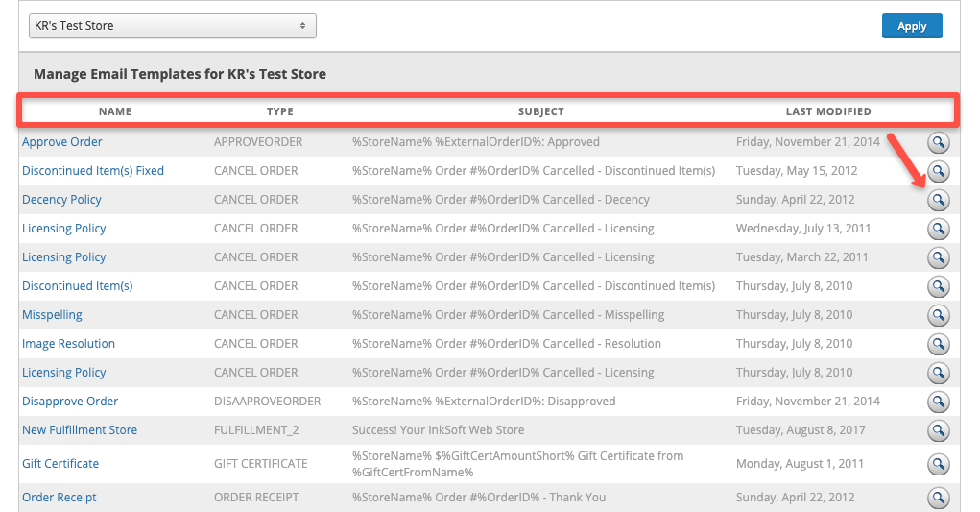Preview Disapprove Order using its magnifier icon
980x512 pixels.
click(x=938, y=402)
